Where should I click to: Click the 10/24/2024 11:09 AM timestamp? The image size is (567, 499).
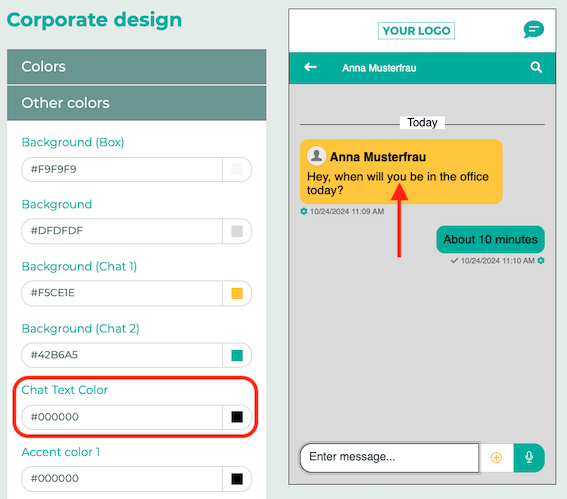347,212
